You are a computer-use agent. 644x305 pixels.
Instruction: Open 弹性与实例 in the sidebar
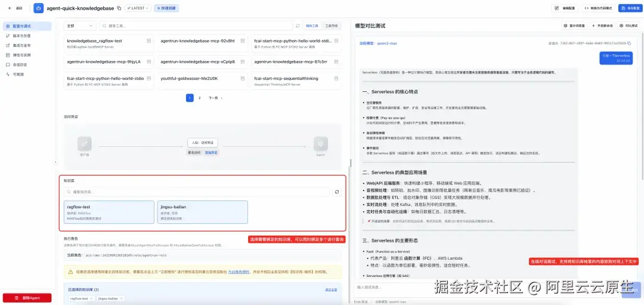27,55
